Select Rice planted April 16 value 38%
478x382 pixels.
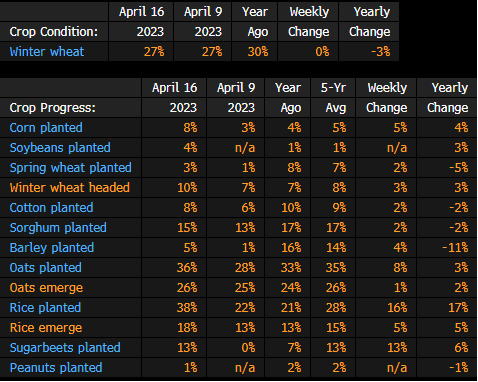point(187,308)
